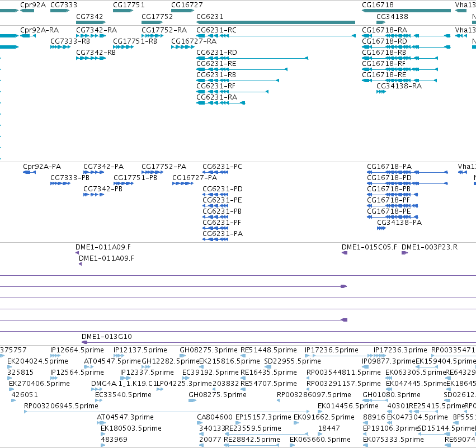
Task: Select the CG6231 gene bar in top track
Action: [276, 22]
